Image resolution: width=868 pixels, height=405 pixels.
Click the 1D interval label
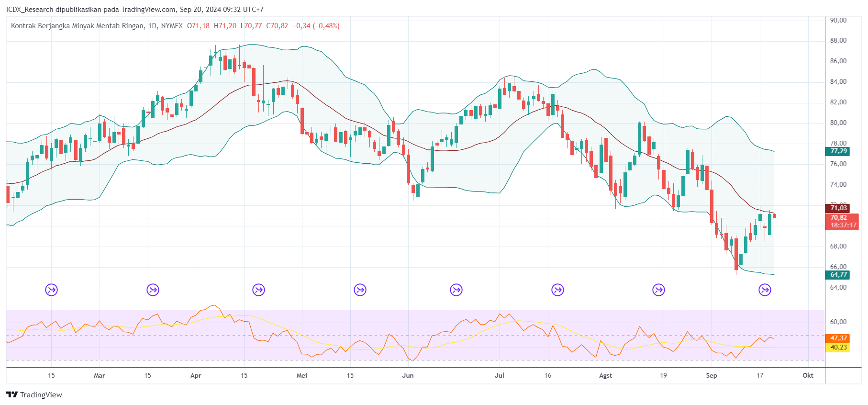click(x=153, y=26)
